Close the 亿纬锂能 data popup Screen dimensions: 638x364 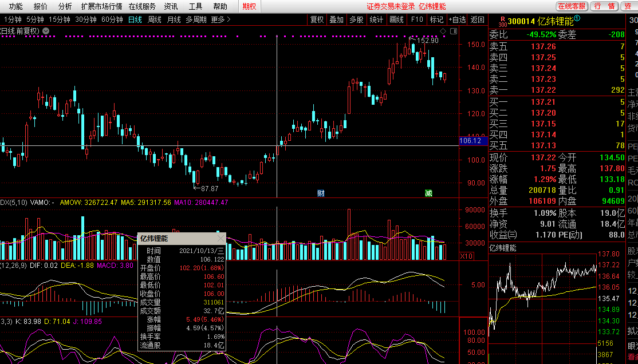220,238
